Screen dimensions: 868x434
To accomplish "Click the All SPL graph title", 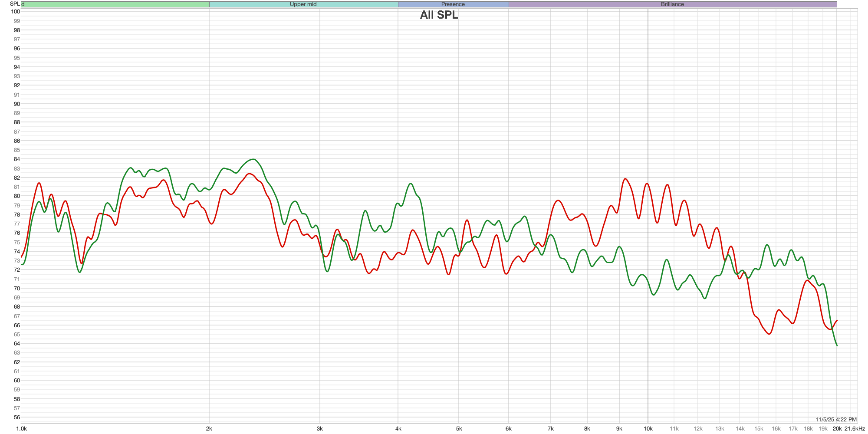I will 439,15.
